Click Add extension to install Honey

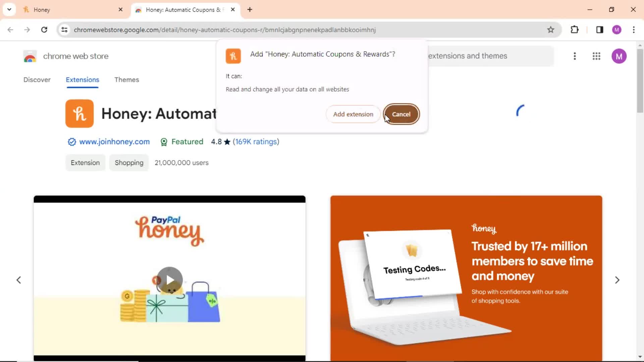353,114
